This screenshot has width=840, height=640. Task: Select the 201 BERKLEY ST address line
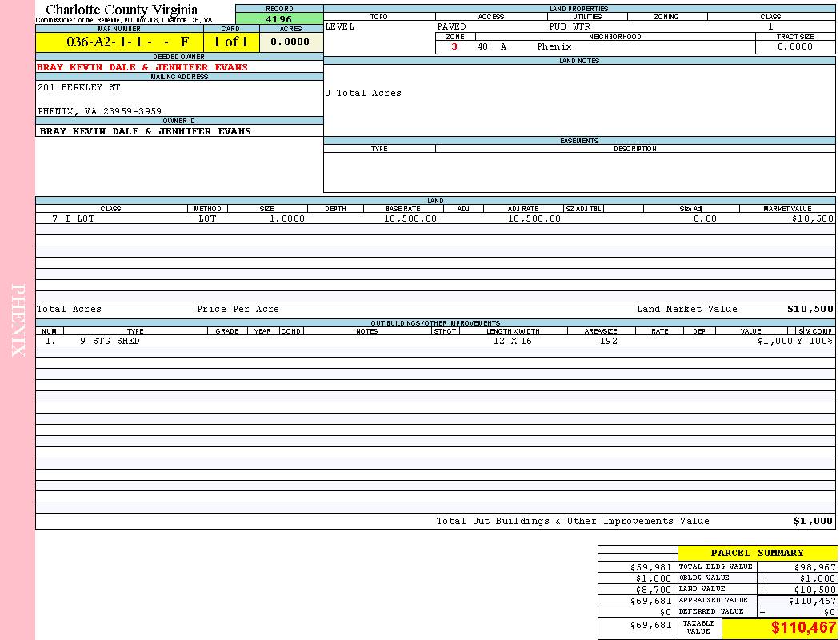79,88
